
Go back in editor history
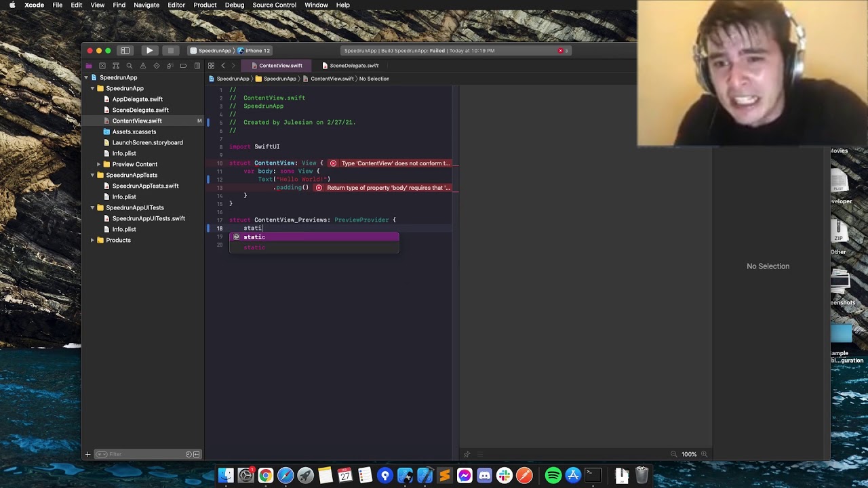(x=223, y=66)
